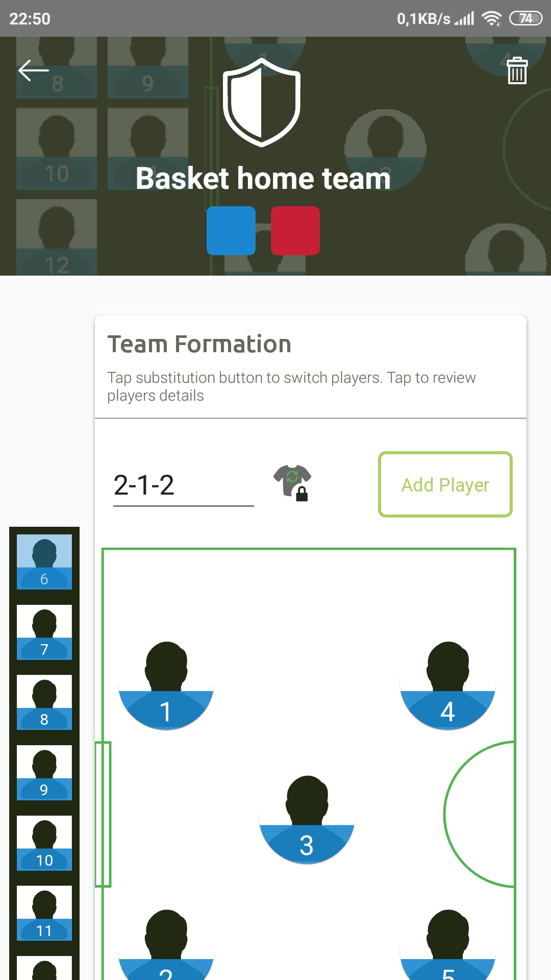Screen dimensions: 551x980
Task: Tap the Basket home team name
Action: [x=263, y=179]
